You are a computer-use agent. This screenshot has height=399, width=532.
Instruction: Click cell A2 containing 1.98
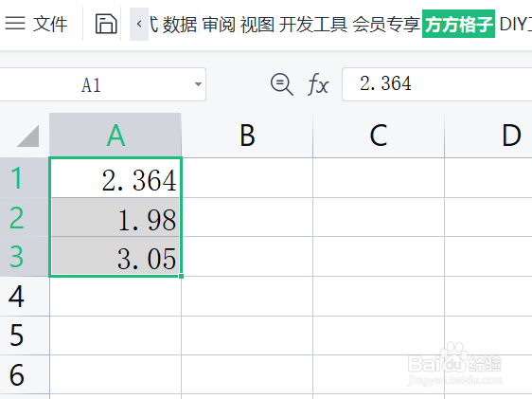[115, 217]
